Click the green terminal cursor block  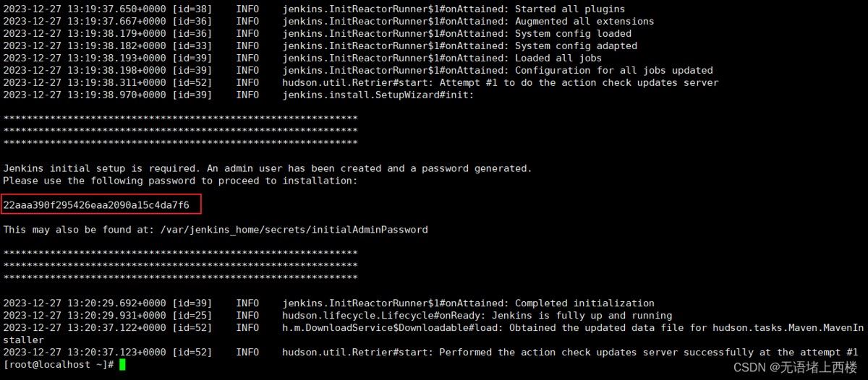point(122,365)
